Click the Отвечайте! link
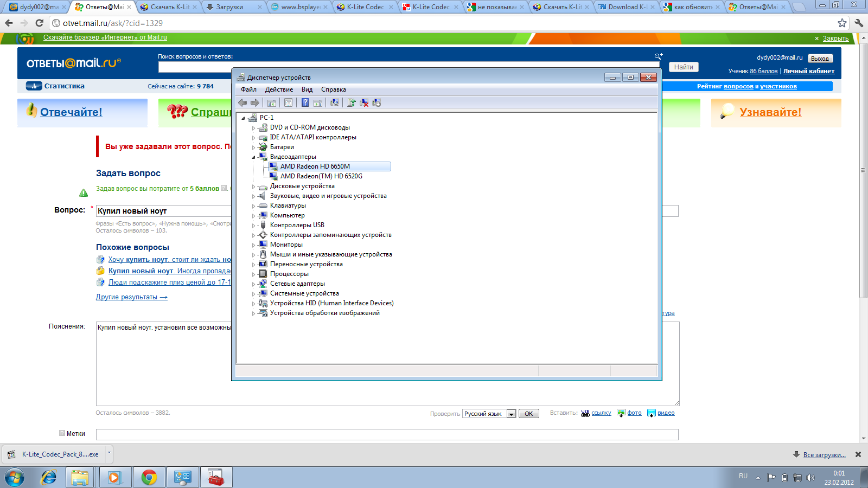The height and width of the screenshot is (488, 868). pyautogui.click(x=71, y=112)
